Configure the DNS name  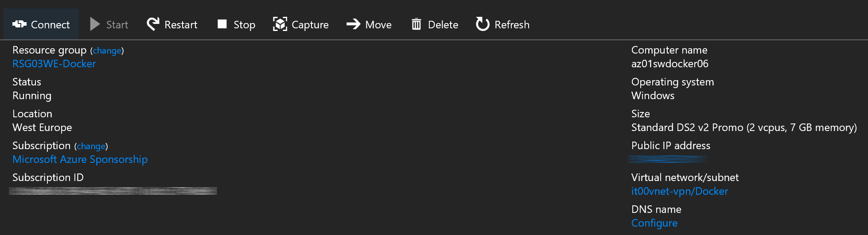(654, 223)
